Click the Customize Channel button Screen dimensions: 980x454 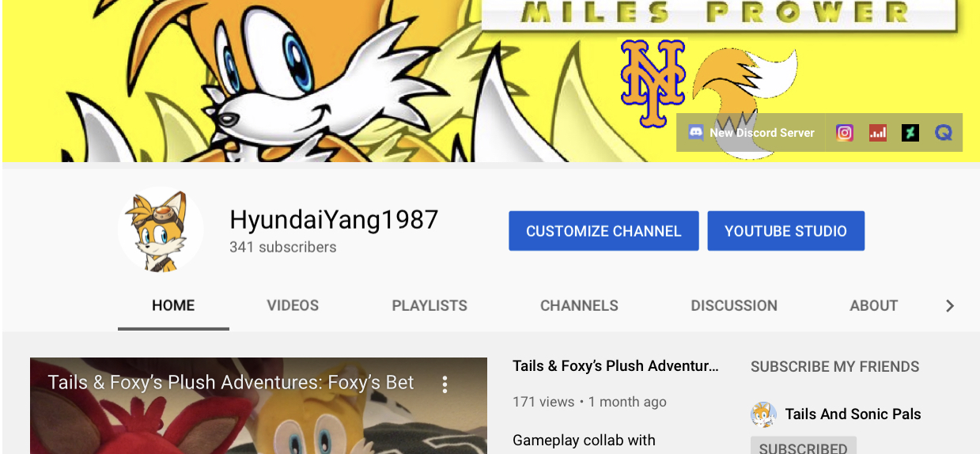pyautogui.click(x=604, y=231)
